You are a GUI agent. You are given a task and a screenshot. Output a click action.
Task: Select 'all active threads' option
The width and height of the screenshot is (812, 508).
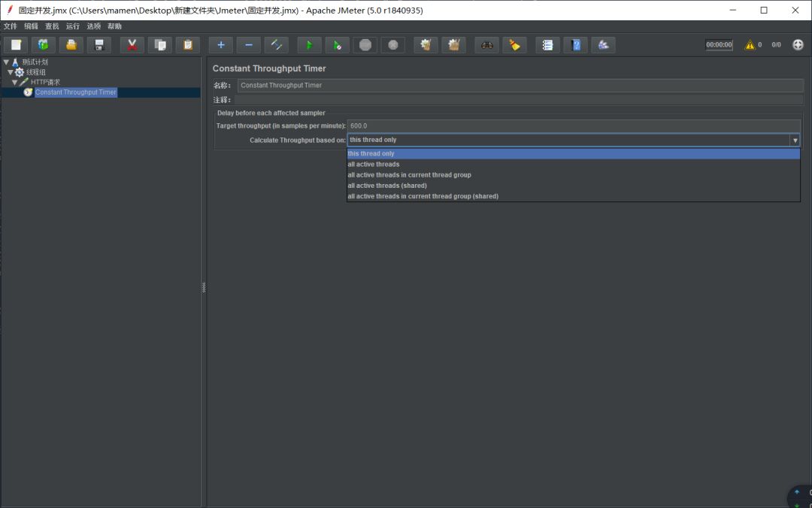573,164
